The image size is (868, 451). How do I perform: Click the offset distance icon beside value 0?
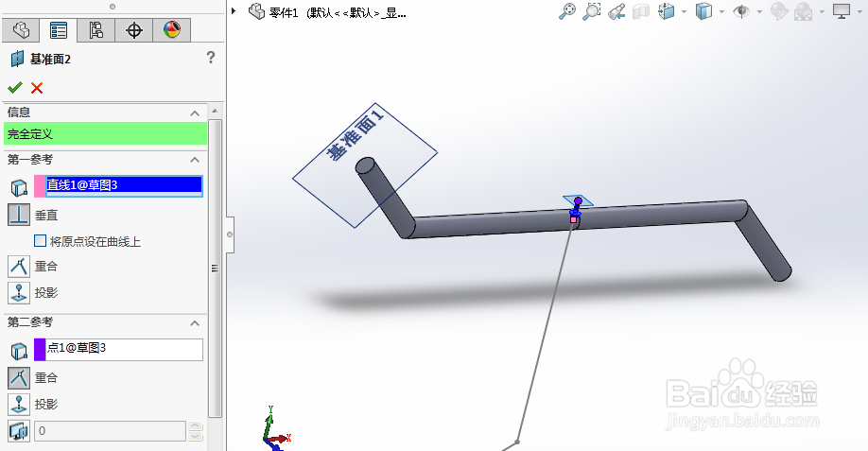(19, 431)
